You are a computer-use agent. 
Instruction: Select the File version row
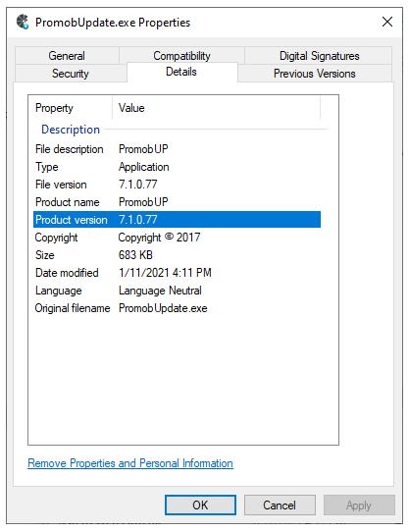coord(177,185)
